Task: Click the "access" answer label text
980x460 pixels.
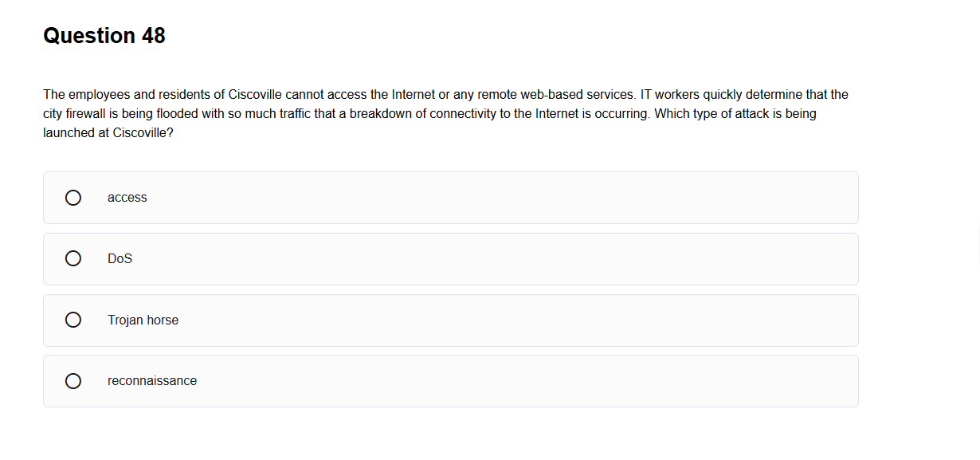Action: [127, 198]
